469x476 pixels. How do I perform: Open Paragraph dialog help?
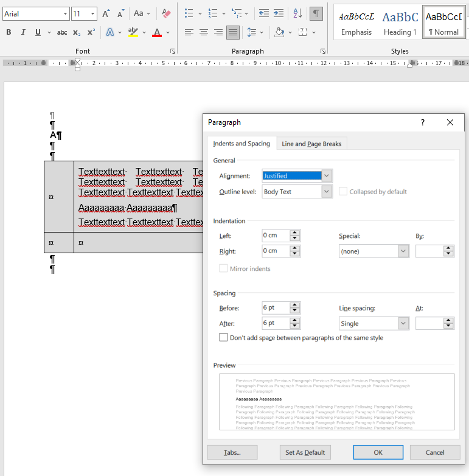tap(423, 122)
